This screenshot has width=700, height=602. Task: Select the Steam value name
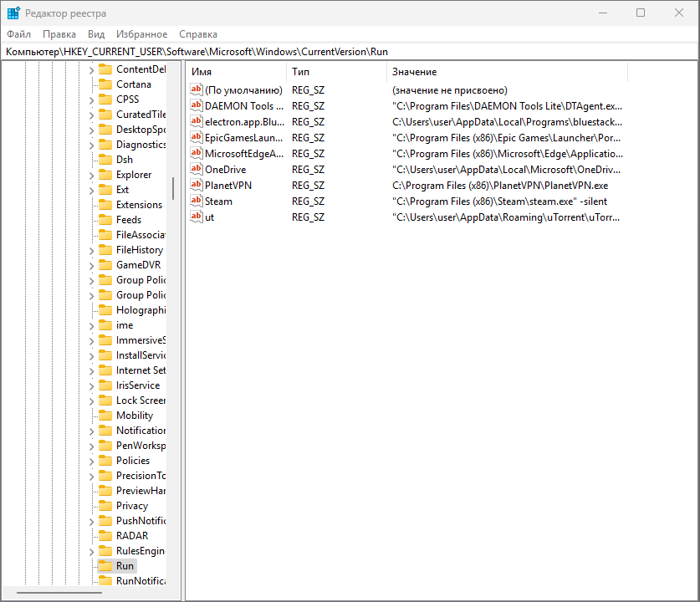coord(218,202)
